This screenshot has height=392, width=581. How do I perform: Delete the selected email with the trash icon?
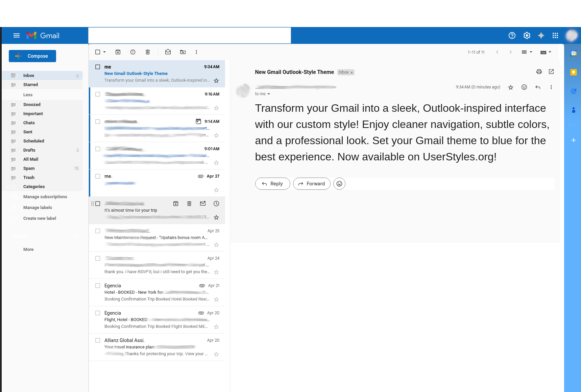coord(148,52)
